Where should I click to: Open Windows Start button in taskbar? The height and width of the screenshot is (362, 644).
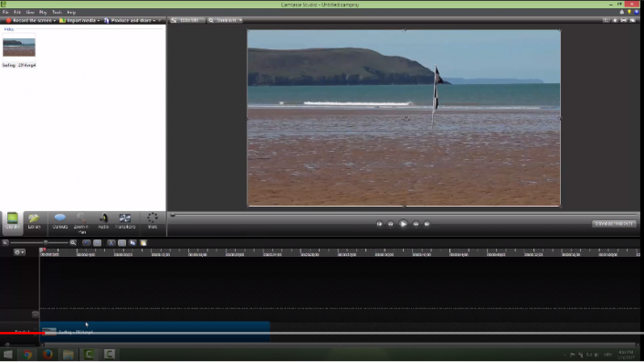7,354
